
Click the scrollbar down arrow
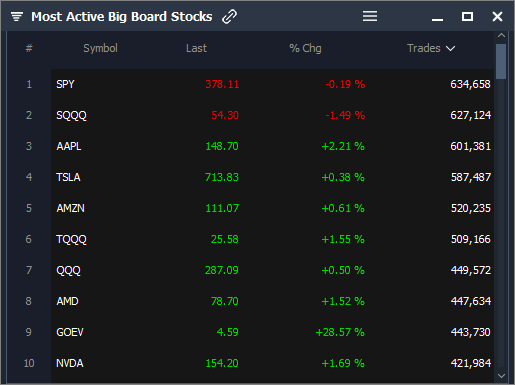[501, 376]
